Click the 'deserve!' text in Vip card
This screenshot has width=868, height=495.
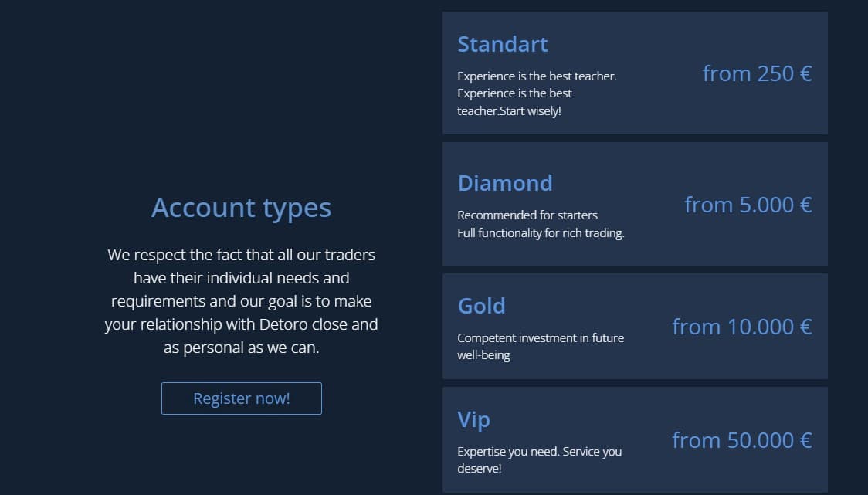(480, 469)
